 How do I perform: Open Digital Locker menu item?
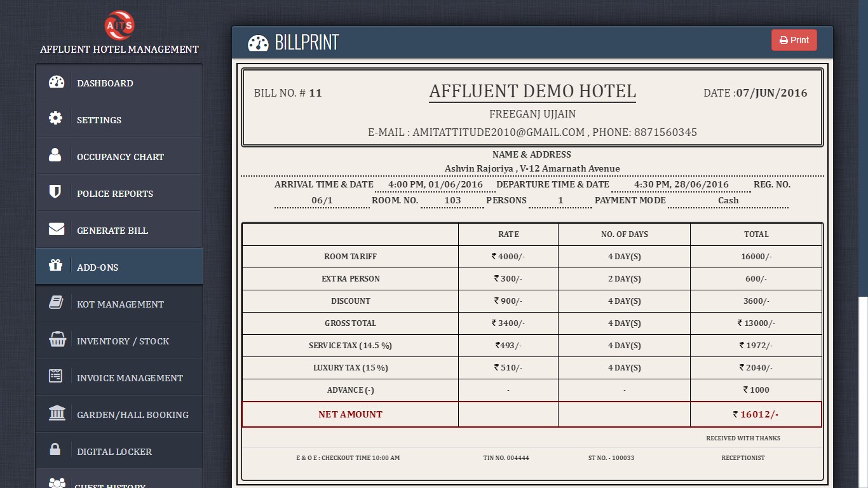[119, 451]
